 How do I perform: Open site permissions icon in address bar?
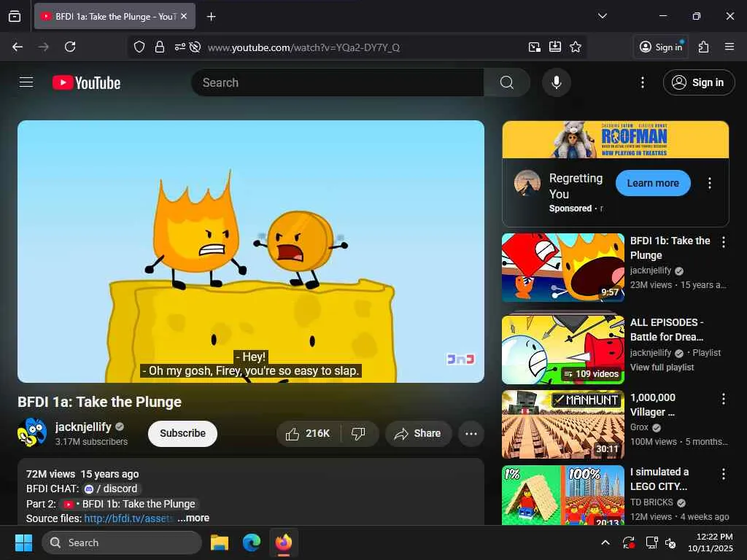(x=179, y=47)
